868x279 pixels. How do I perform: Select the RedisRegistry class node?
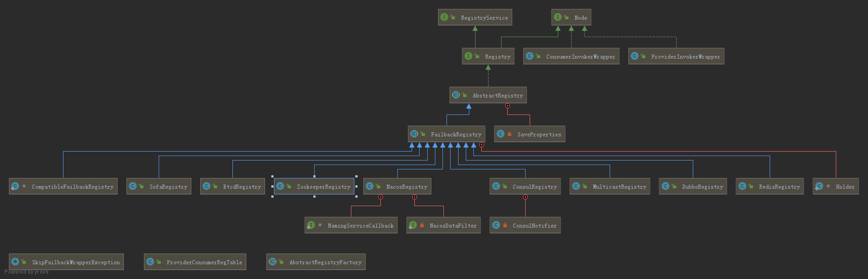[x=779, y=187]
